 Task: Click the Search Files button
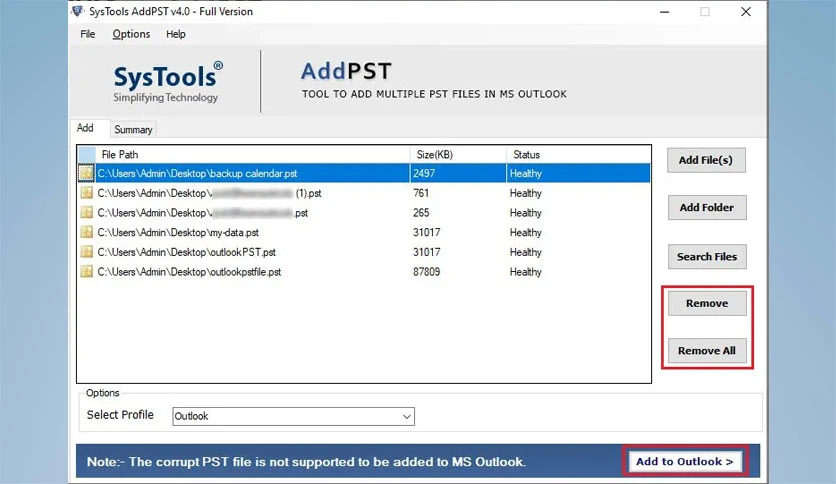click(707, 256)
